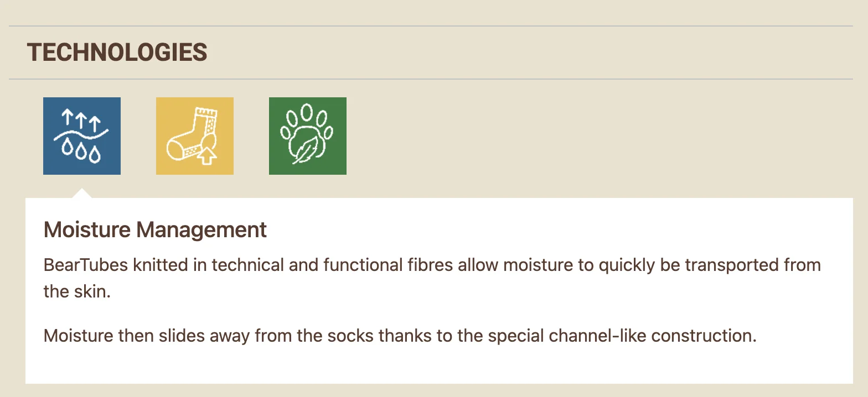Click the Moisture Management title
The height and width of the screenshot is (397, 868).
(155, 229)
